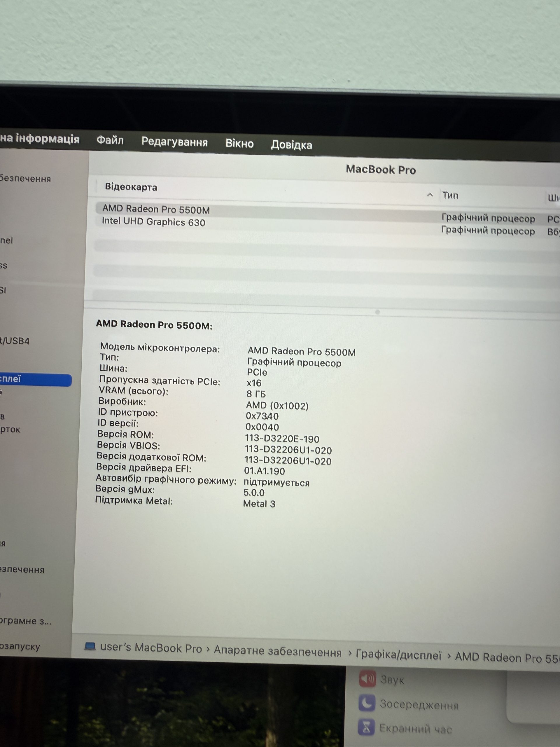560x747 pixels.
Task: Click the ID пристрою value 0x7340
Action: point(262,416)
